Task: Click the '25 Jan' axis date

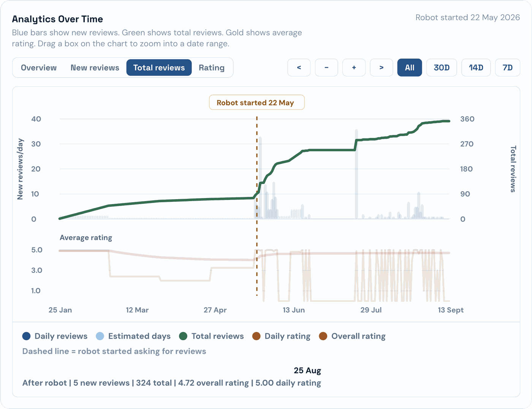Action: pos(60,310)
